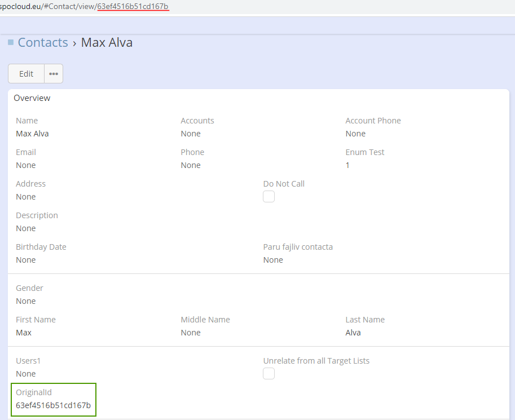
Task: Click the Paru fajliv contacta value
Action: coord(273,260)
